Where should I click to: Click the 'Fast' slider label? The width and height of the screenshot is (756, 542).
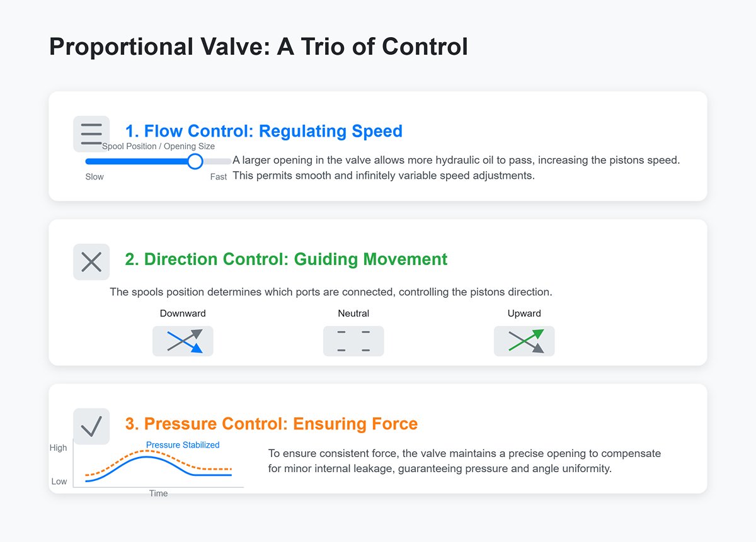click(x=219, y=177)
